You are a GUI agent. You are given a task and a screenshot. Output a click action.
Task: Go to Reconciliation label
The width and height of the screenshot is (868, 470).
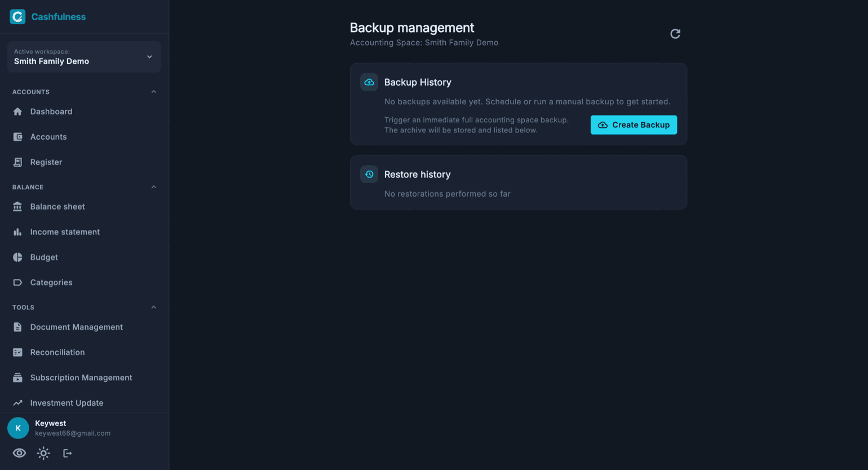57,352
